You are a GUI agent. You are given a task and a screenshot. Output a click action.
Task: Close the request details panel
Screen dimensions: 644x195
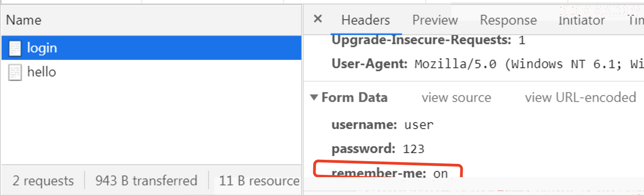point(317,19)
